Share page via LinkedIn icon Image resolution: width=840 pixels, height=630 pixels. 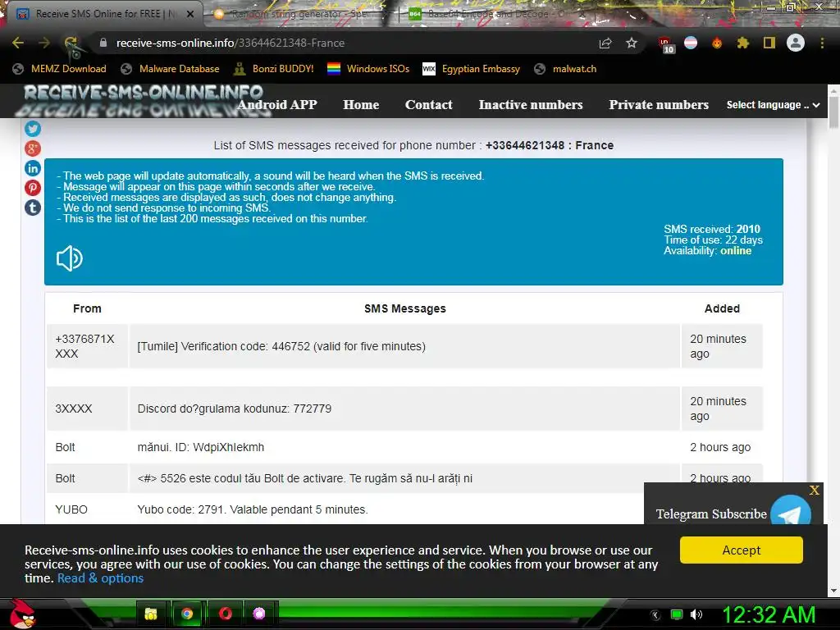[33, 168]
